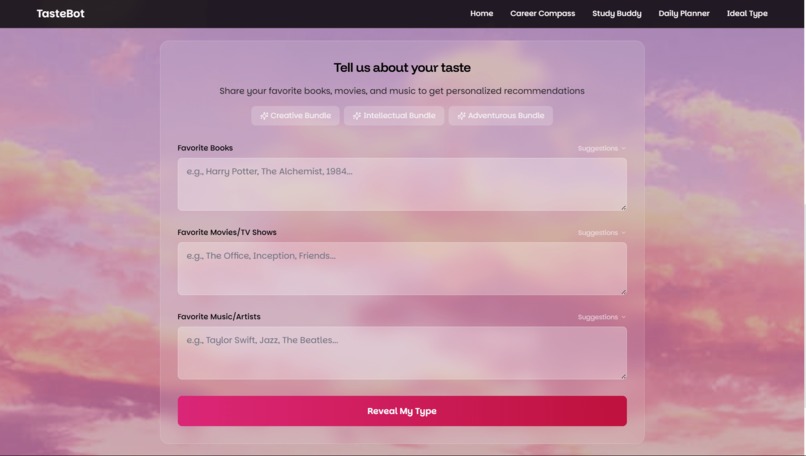
Task: Open the Ideal Type page
Action: 746,13
